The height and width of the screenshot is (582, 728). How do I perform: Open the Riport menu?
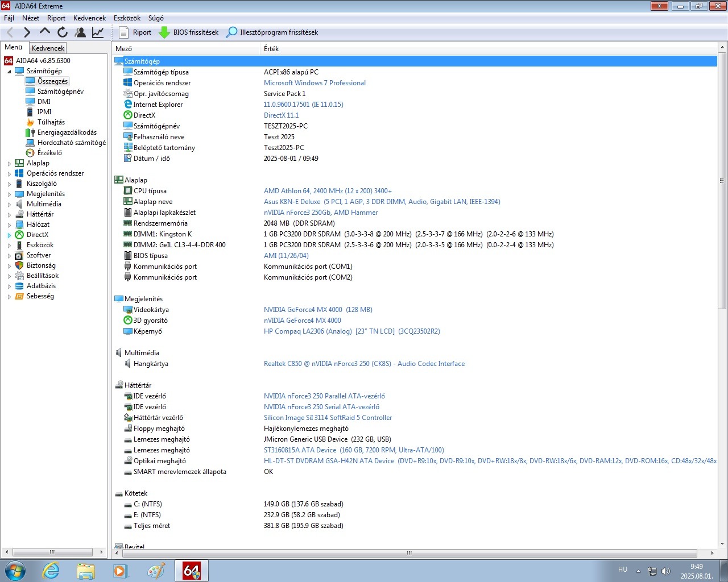[56, 18]
